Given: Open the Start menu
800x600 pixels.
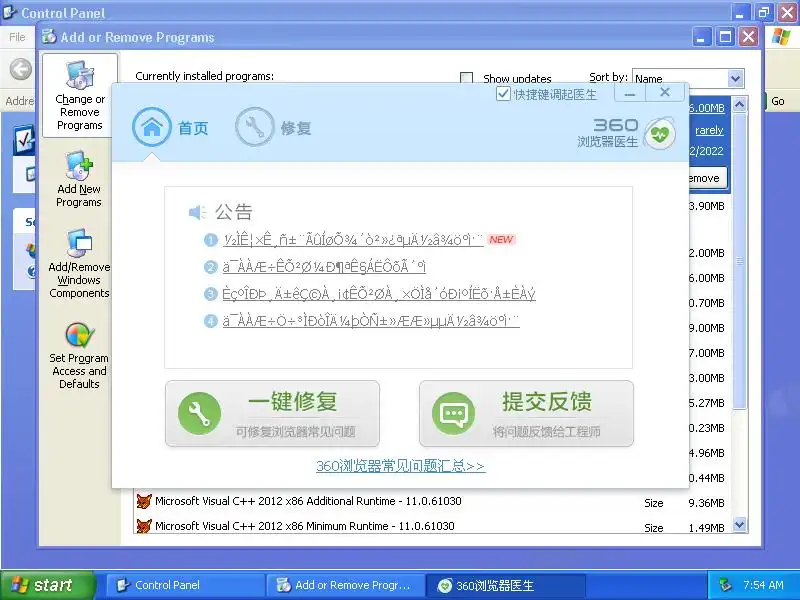Looking at the screenshot, I should pos(48,585).
